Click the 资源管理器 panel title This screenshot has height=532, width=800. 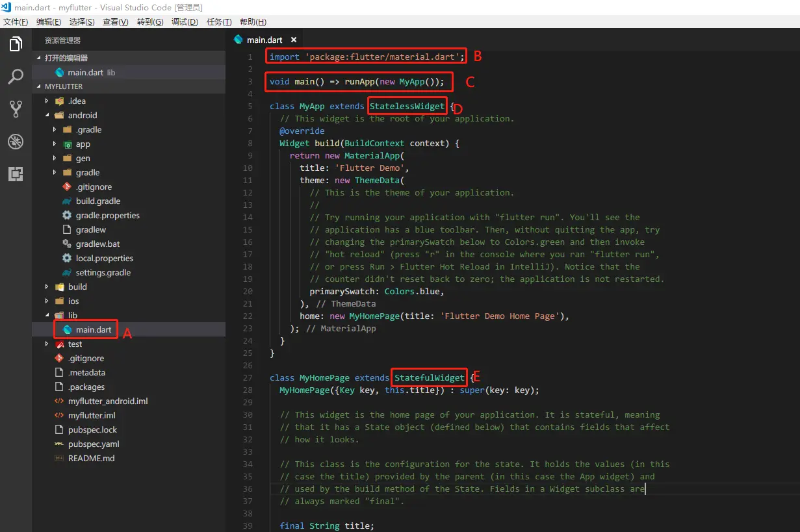(62, 40)
